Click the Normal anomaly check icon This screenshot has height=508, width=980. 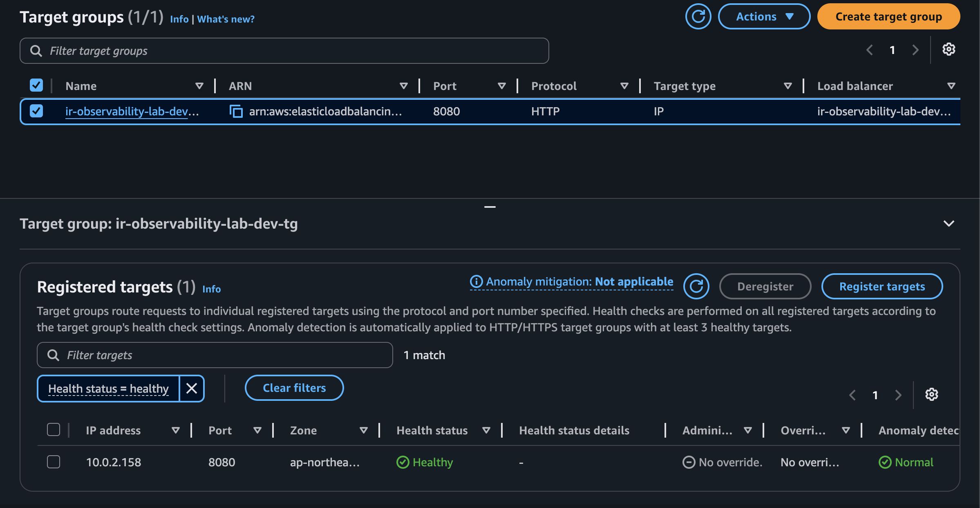pyautogui.click(x=885, y=462)
